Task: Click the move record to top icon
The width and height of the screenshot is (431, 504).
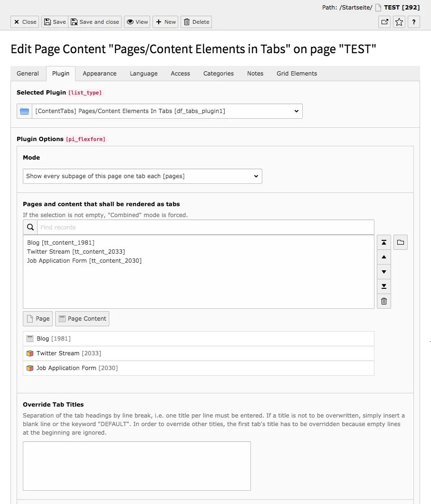Action: click(384, 242)
